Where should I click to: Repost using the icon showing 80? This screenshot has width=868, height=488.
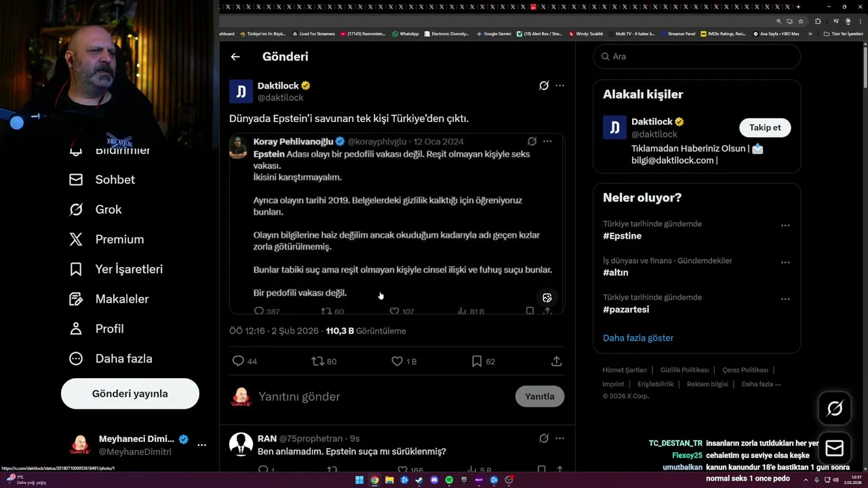(x=317, y=361)
